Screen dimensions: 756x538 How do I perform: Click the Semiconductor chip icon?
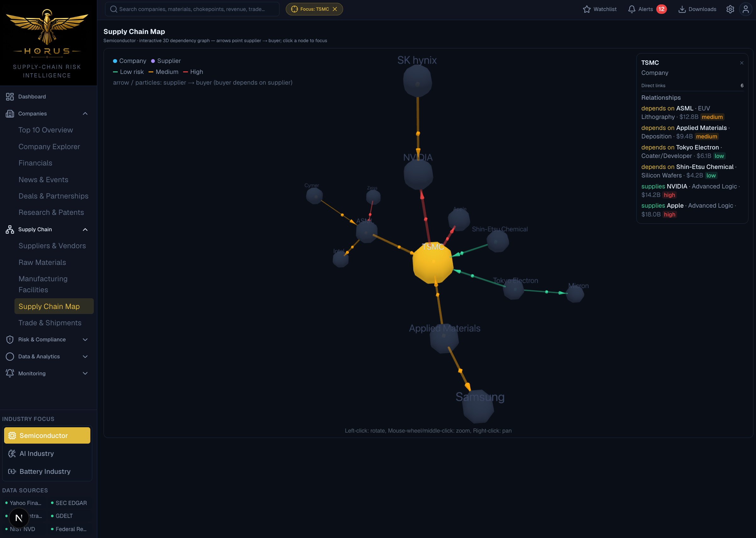click(x=12, y=436)
